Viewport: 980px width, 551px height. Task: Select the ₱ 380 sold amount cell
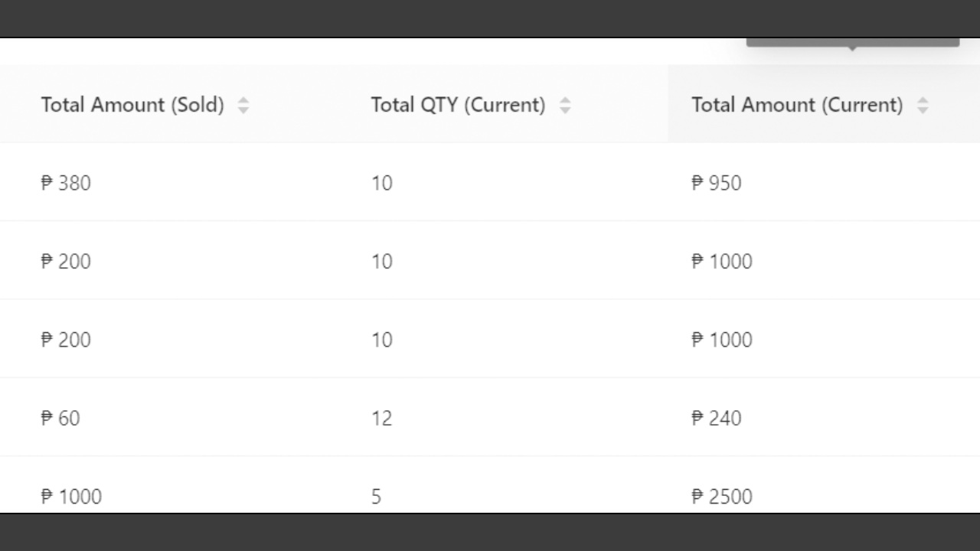point(66,183)
